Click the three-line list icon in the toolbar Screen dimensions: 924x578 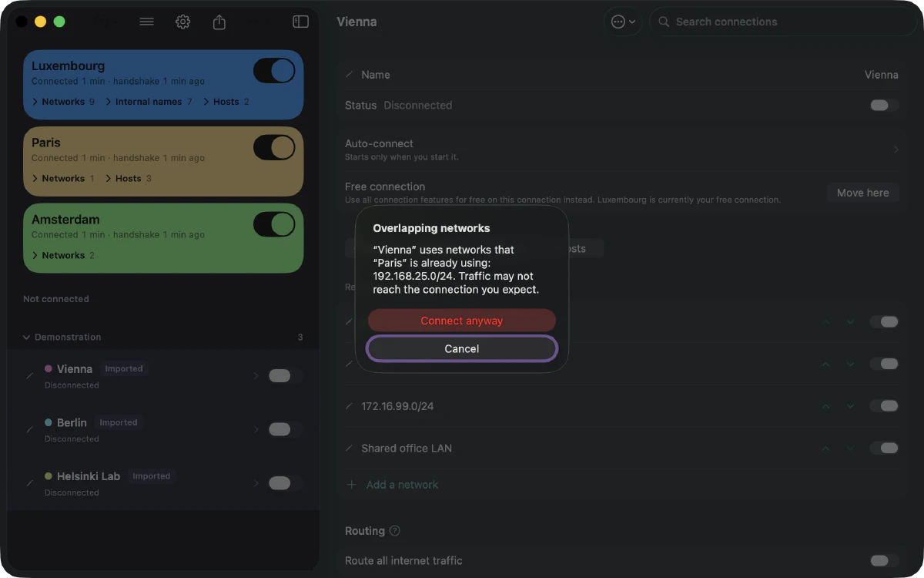point(146,22)
